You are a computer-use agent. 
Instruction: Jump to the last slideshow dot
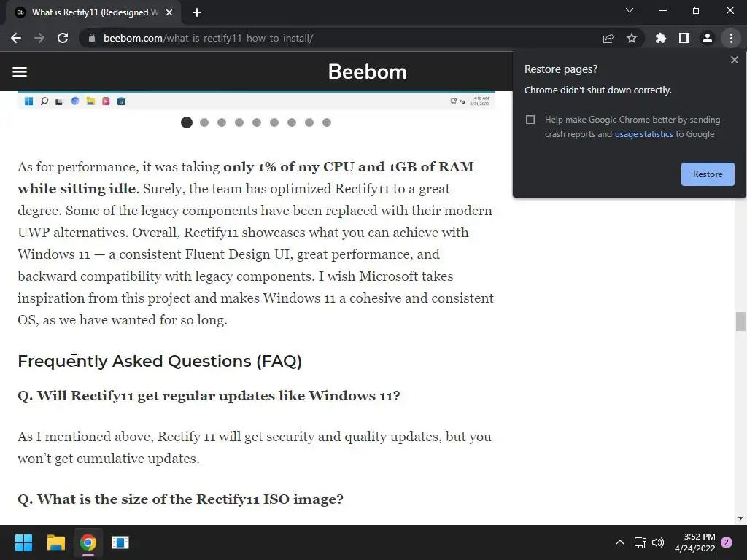point(327,122)
